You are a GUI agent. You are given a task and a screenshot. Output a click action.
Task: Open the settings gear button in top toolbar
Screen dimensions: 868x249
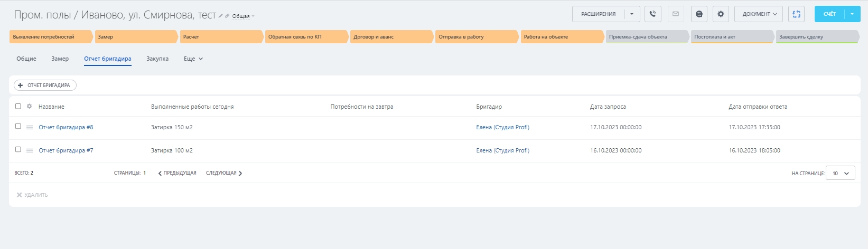tap(721, 14)
